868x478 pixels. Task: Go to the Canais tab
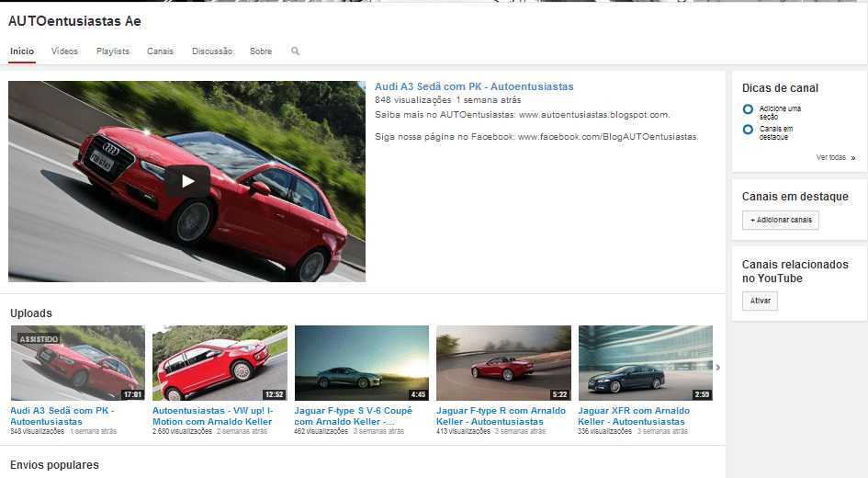pyautogui.click(x=160, y=51)
